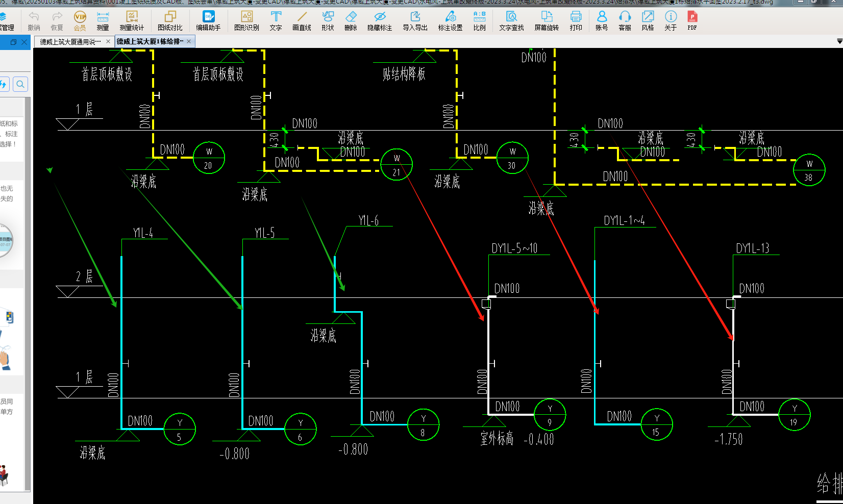Click the 2 层 floor level label
The image size is (843, 504).
(x=84, y=277)
